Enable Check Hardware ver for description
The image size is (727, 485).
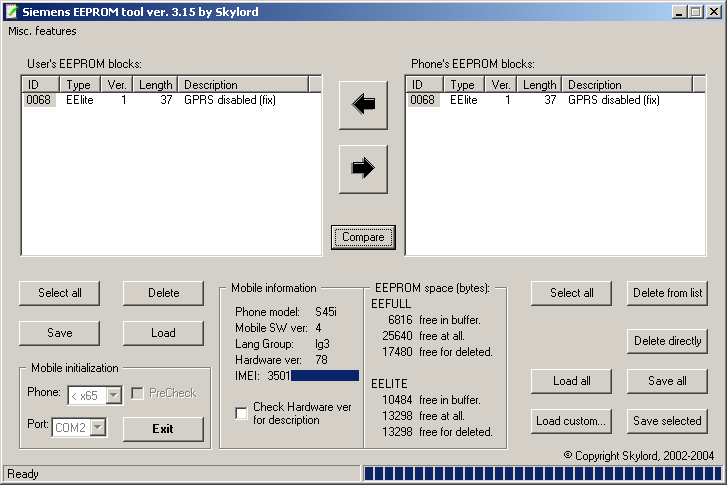pyautogui.click(x=241, y=413)
